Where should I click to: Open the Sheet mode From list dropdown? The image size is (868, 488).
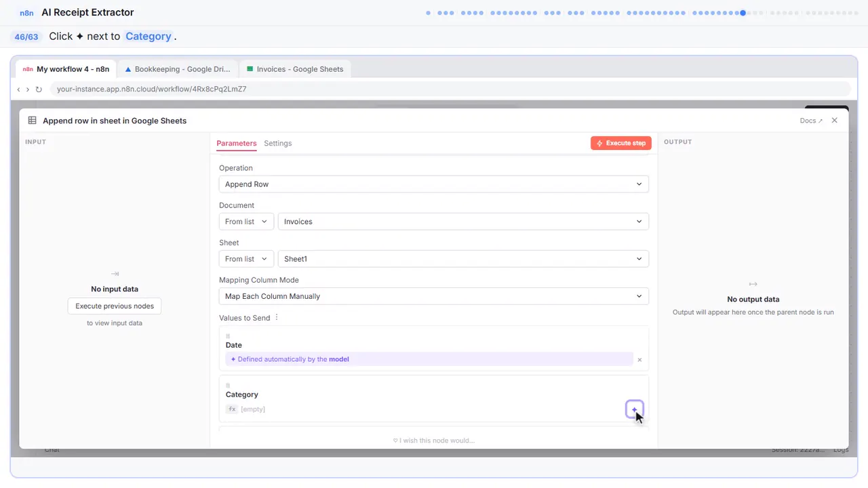246,259
